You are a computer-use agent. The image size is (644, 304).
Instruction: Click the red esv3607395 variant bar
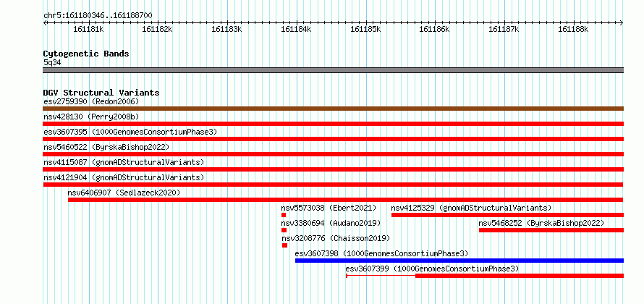(333, 139)
